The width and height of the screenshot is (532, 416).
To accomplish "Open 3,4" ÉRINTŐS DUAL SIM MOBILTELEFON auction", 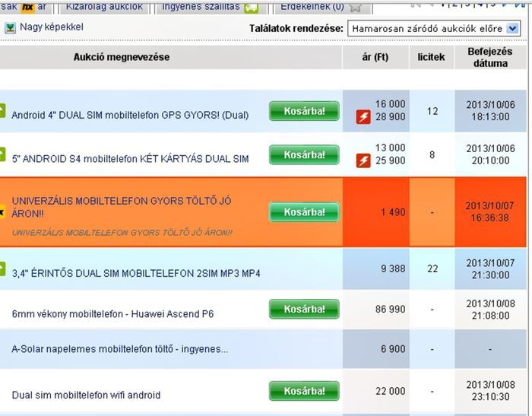I will pyautogui.click(x=136, y=273).
